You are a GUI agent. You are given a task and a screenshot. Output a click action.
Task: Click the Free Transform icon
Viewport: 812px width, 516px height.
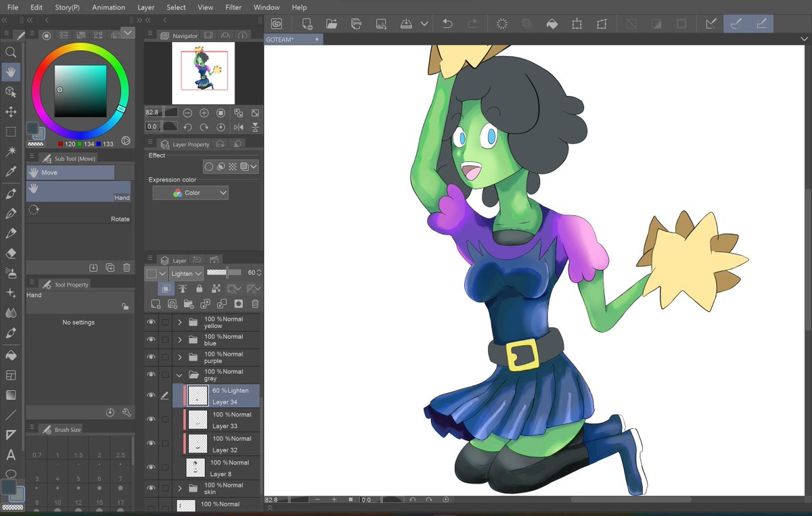coord(602,24)
